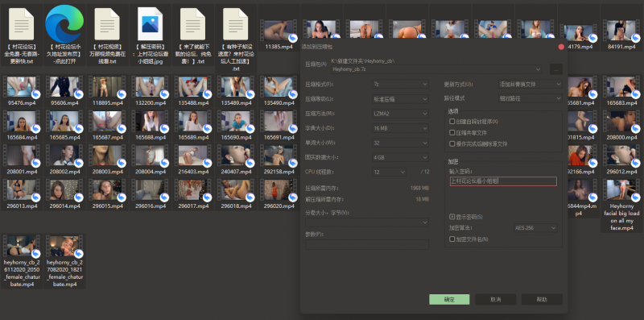Select file 296016.mp4
644x320 pixels.
(150, 194)
